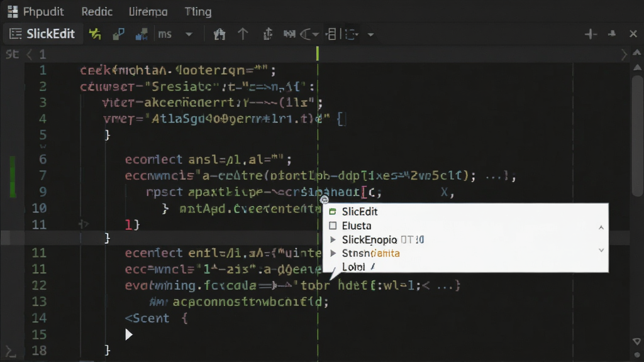Open the Uirempa menu
This screenshot has height=362, width=644.
tap(148, 11)
